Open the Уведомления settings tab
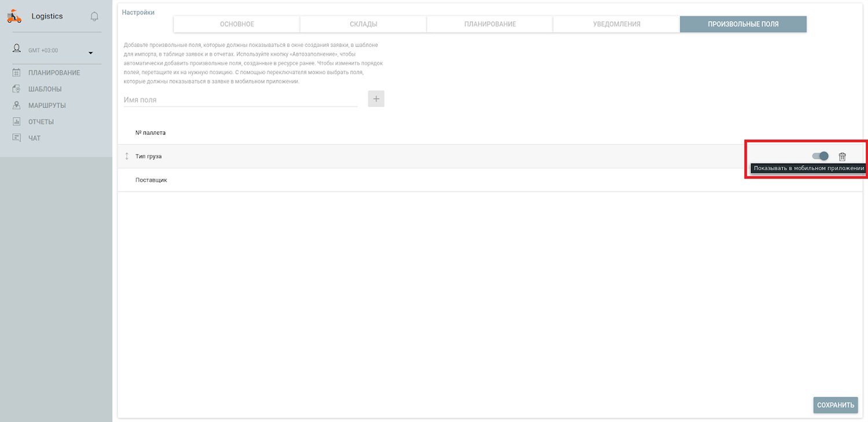Image resolution: width=868 pixels, height=422 pixels. 616,24
